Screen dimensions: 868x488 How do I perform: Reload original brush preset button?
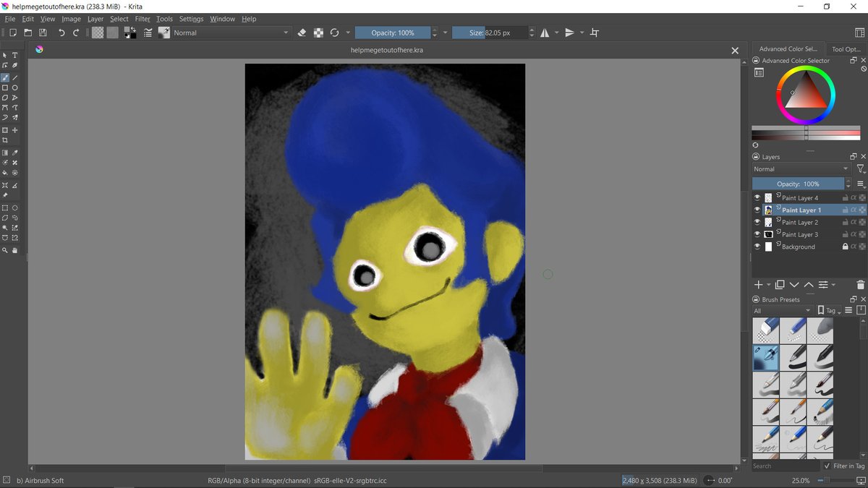point(334,33)
